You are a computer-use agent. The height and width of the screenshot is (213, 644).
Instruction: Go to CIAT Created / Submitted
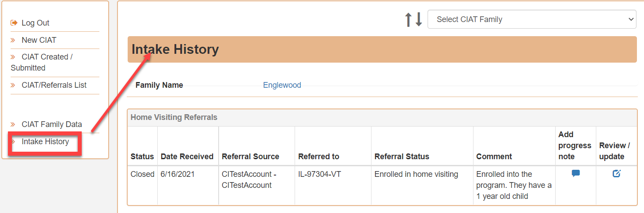coord(42,63)
